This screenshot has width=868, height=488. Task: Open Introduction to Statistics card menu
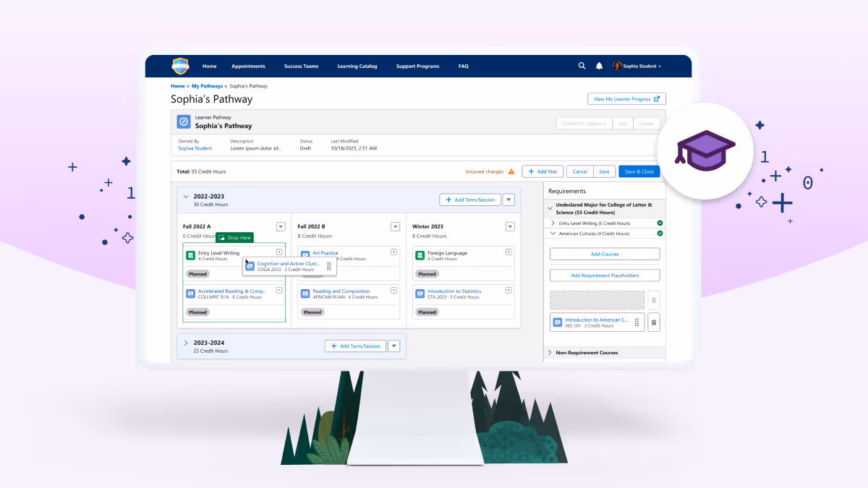(x=509, y=290)
